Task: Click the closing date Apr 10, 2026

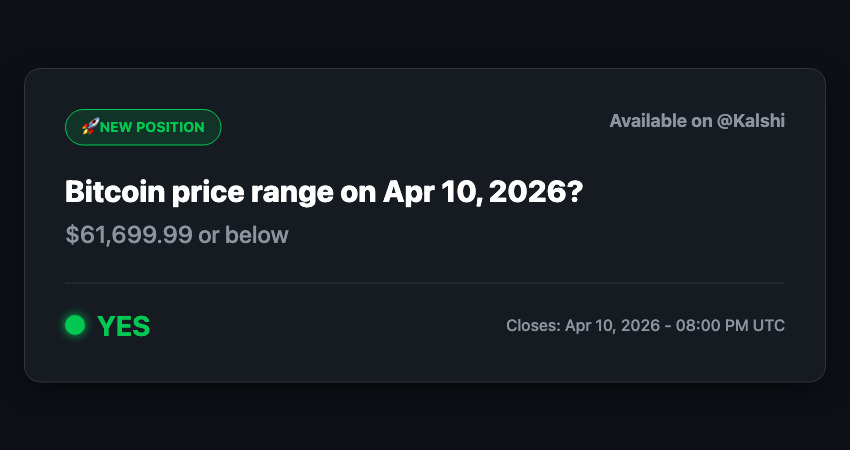Action: point(614,326)
